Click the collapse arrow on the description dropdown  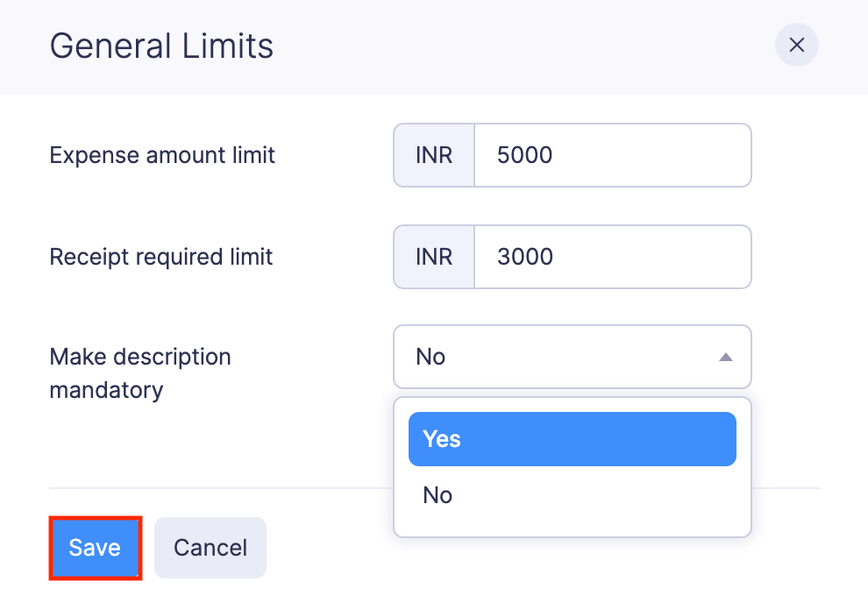[726, 357]
